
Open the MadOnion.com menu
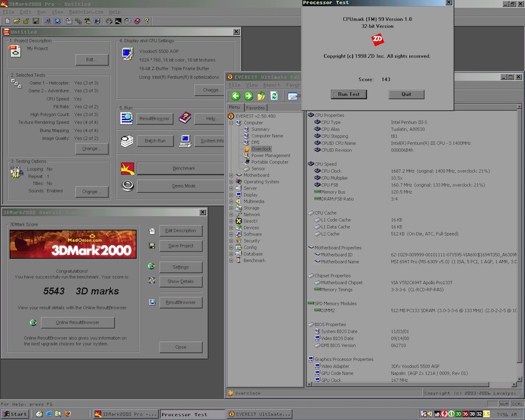(86, 12)
